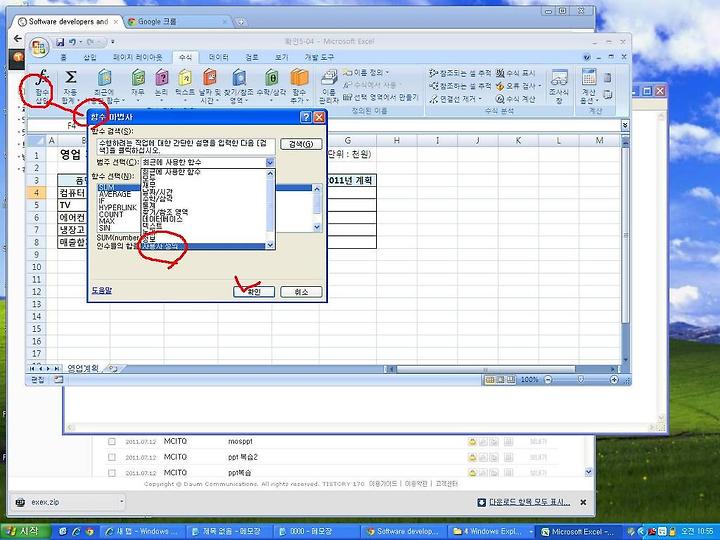
Task: Click the Insert Function fx icon
Action: coord(42,77)
